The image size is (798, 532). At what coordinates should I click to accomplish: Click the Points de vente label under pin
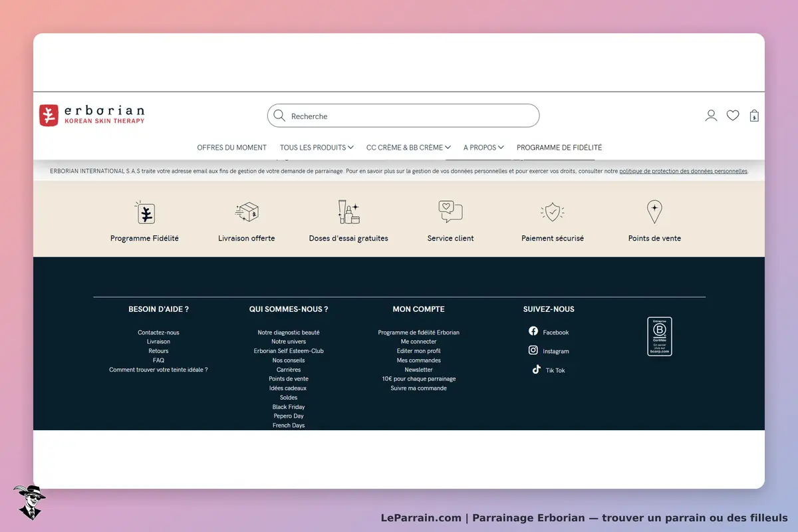pos(654,238)
